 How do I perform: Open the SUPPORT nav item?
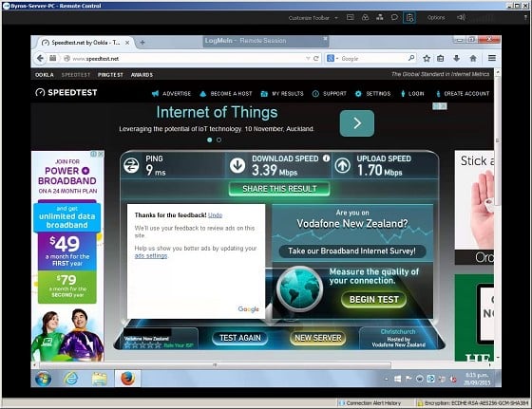point(330,94)
